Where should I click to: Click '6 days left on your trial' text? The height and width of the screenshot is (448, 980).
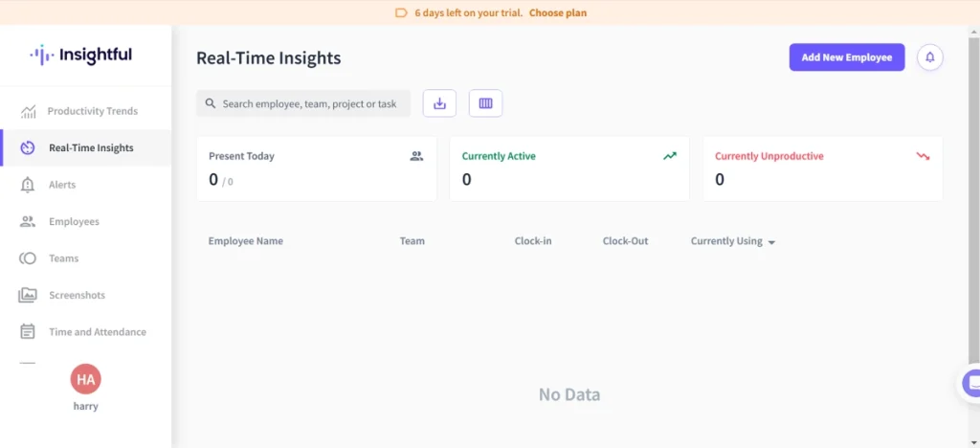pyautogui.click(x=469, y=12)
